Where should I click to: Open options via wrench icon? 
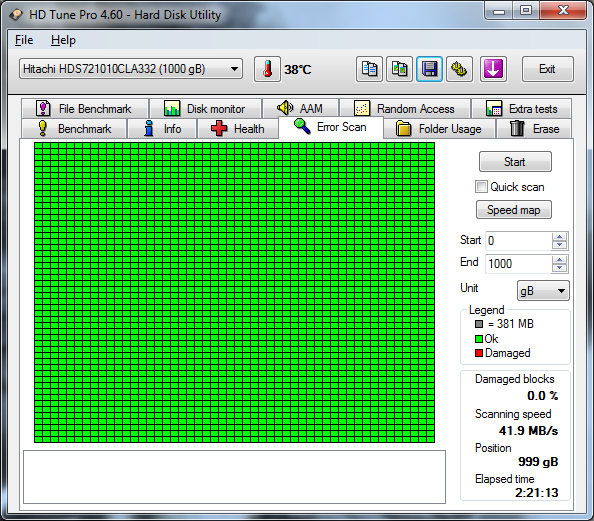pyautogui.click(x=459, y=69)
